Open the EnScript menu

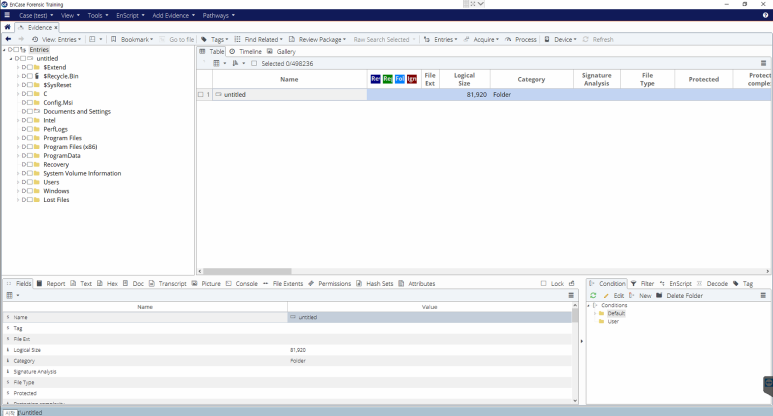pos(130,15)
